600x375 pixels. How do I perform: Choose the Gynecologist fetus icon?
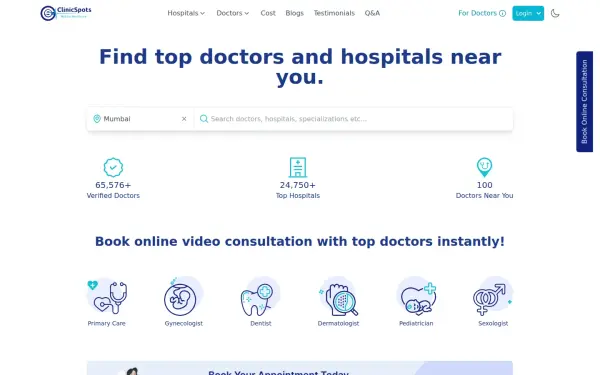tap(183, 297)
